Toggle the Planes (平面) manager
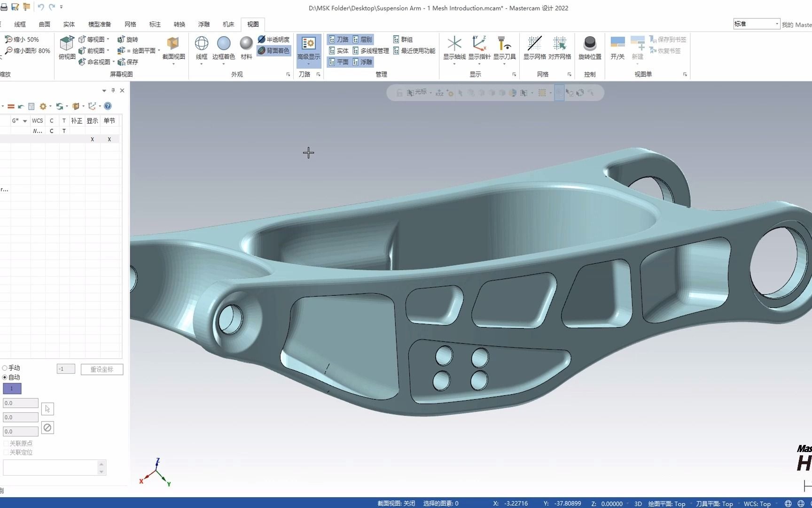Viewport: 812px width, 508px height. (x=339, y=62)
